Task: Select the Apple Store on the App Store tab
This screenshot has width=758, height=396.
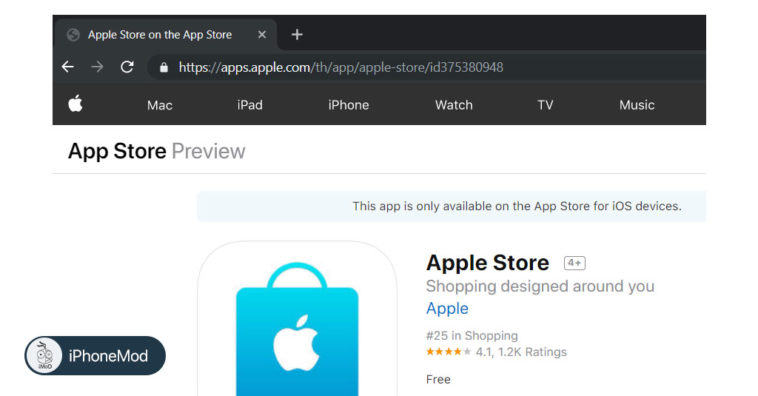Action: coord(166,35)
